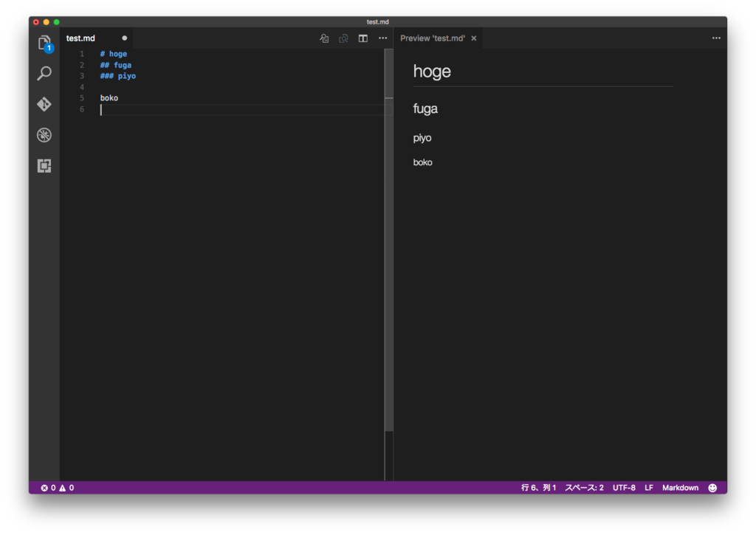
Task: Change file encoding UTF-8
Action: pyautogui.click(x=624, y=488)
